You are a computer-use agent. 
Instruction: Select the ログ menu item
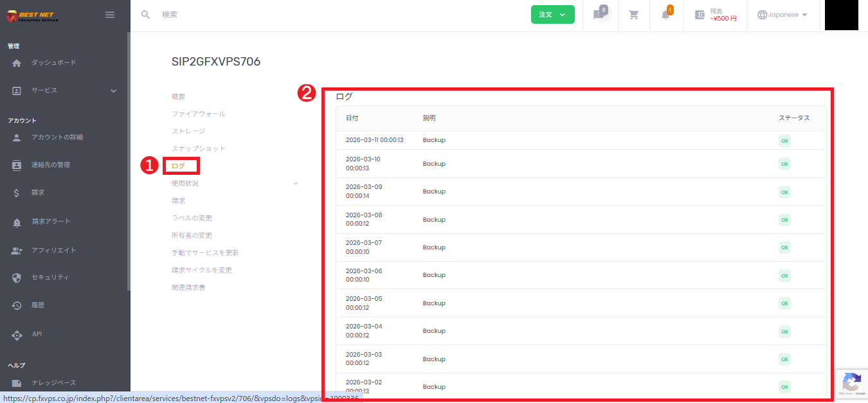pyautogui.click(x=179, y=166)
